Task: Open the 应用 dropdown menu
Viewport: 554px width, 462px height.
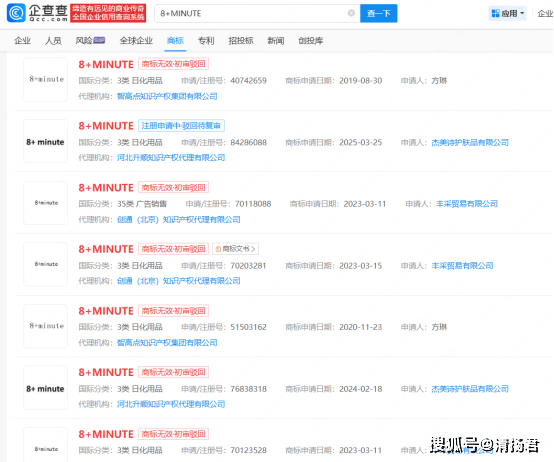Action: pyautogui.click(x=508, y=13)
